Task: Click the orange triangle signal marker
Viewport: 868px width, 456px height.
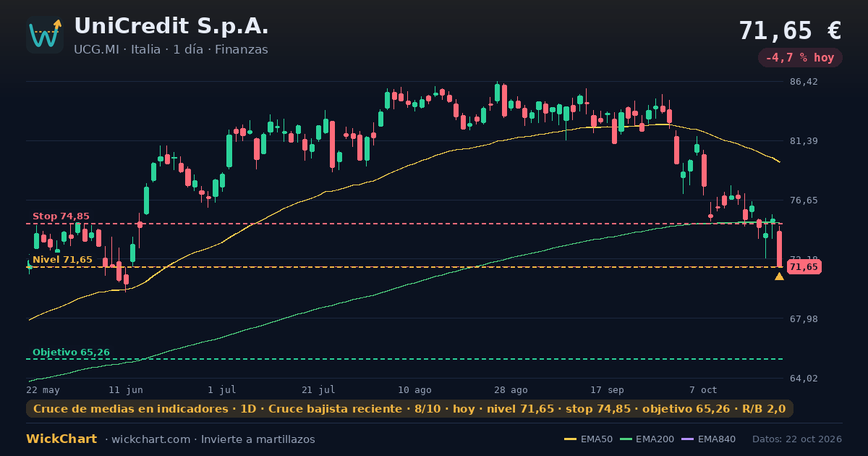Action: coord(779,276)
